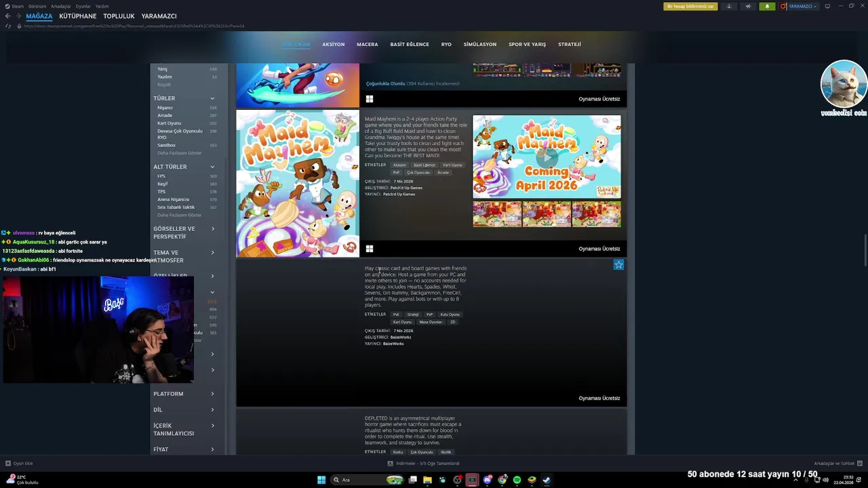Open the Windows Start menu
This screenshot has width=868, height=488.
tap(321, 480)
